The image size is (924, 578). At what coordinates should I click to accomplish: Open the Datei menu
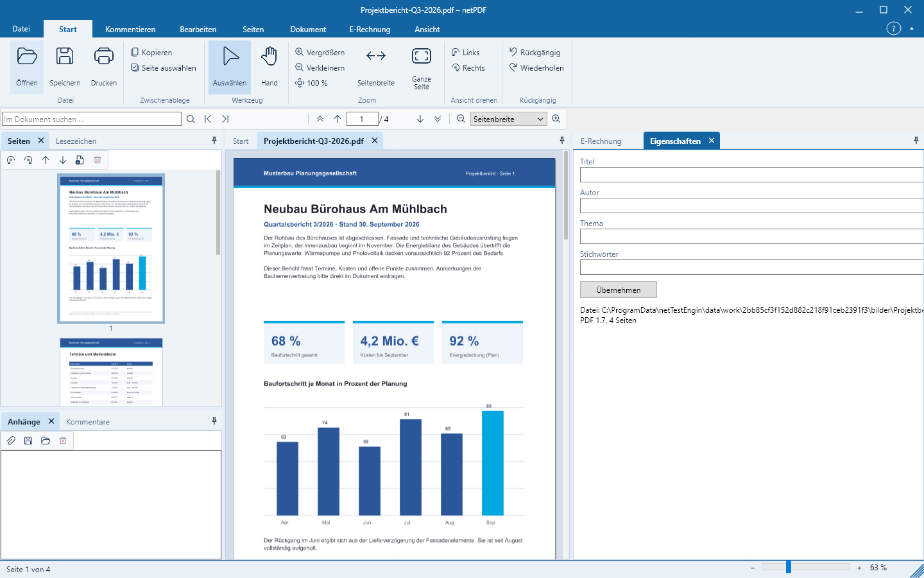pyautogui.click(x=21, y=29)
